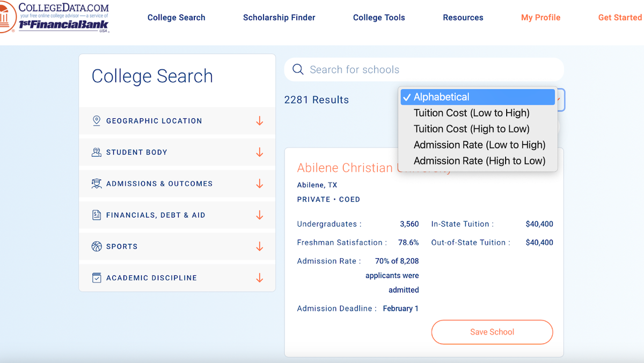Click the Student Body people icon
The width and height of the screenshot is (644, 363).
pyautogui.click(x=97, y=152)
